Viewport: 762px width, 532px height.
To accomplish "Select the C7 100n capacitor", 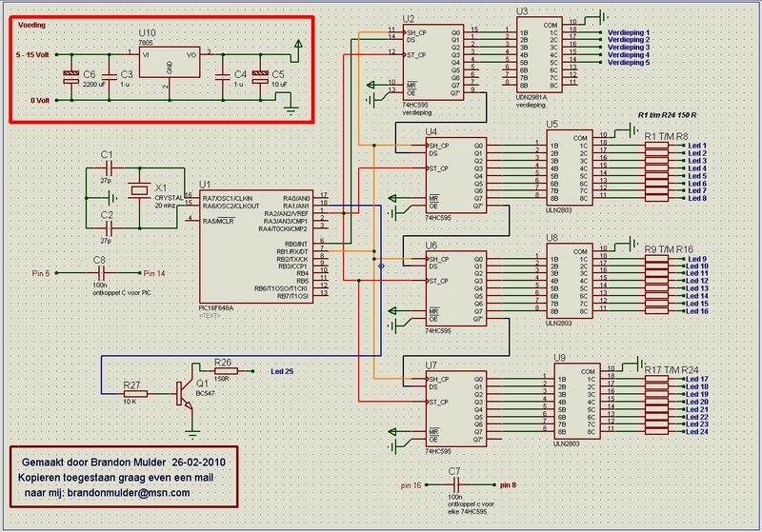I will pyautogui.click(x=454, y=484).
